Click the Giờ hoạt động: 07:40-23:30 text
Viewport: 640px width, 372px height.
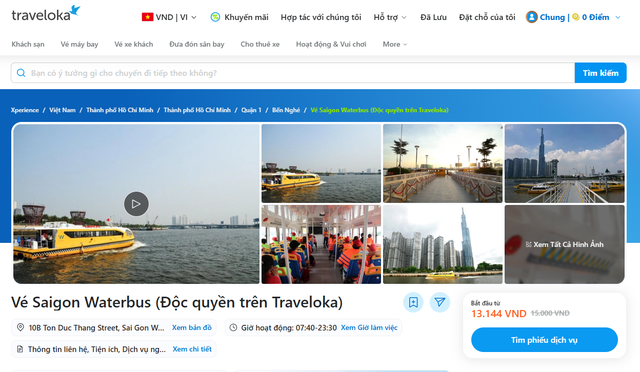289,327
